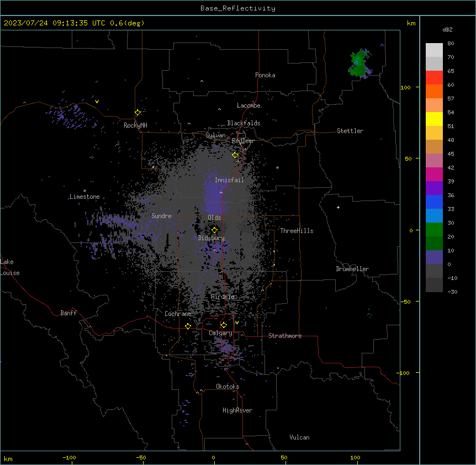Screen dimensions: 476x465
Task: Select the yellow diamond marker below Cochrane
Action: point(188,326)
